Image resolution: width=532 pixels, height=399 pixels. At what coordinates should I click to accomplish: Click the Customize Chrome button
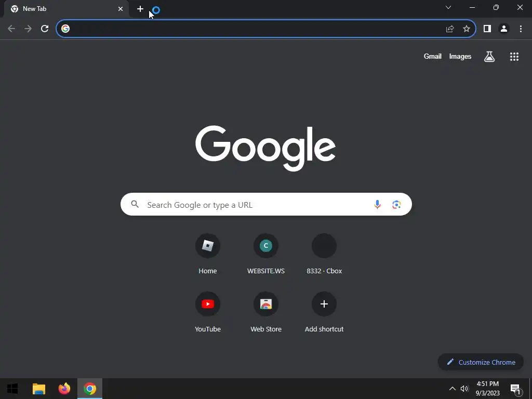(x=481, y=362)
